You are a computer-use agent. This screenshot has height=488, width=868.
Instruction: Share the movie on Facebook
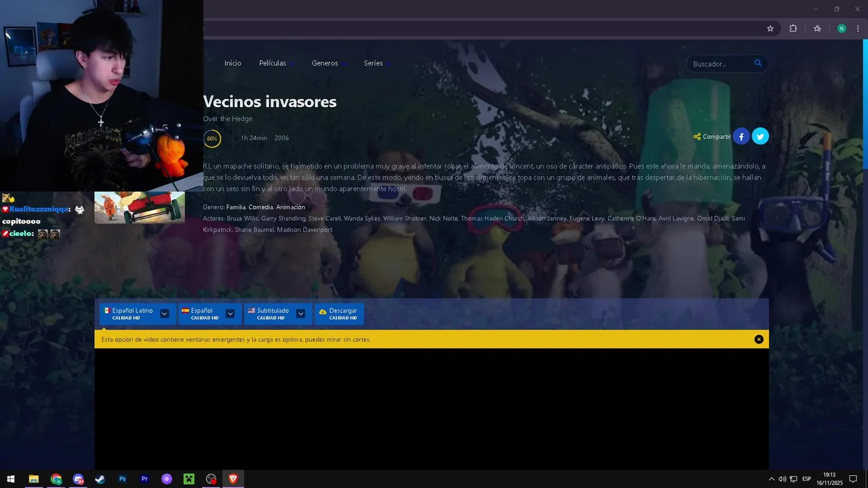[x=741, y=136]
